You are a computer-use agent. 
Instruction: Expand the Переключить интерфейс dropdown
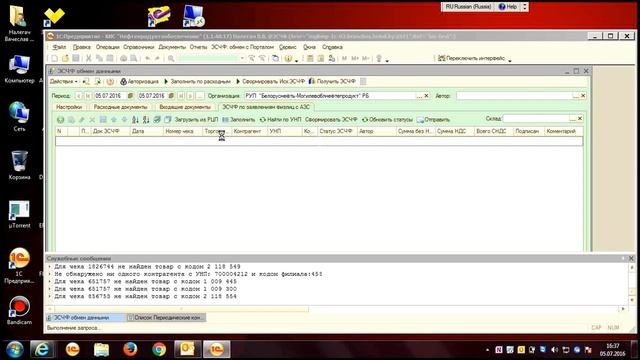(510, 60)
